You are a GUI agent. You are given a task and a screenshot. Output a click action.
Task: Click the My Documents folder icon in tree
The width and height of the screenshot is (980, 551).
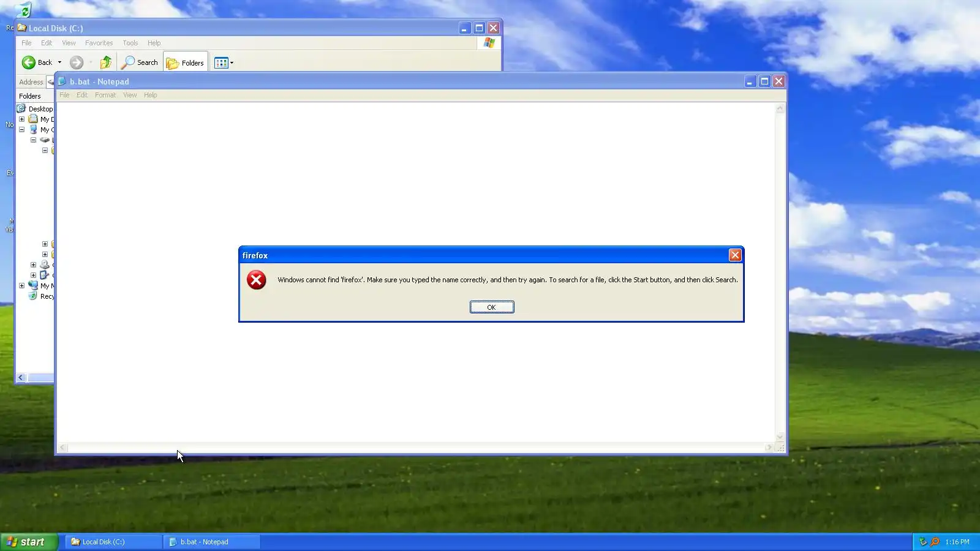pos(33,119)
